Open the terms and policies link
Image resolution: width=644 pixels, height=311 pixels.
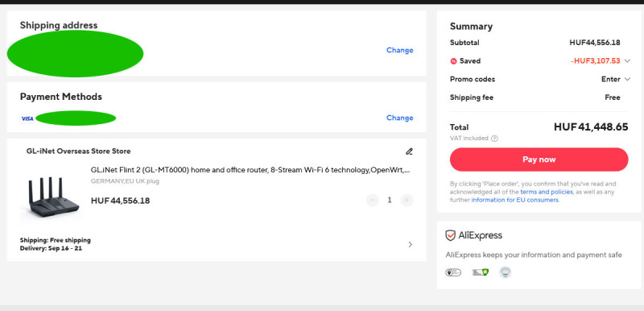coord(547,192)
